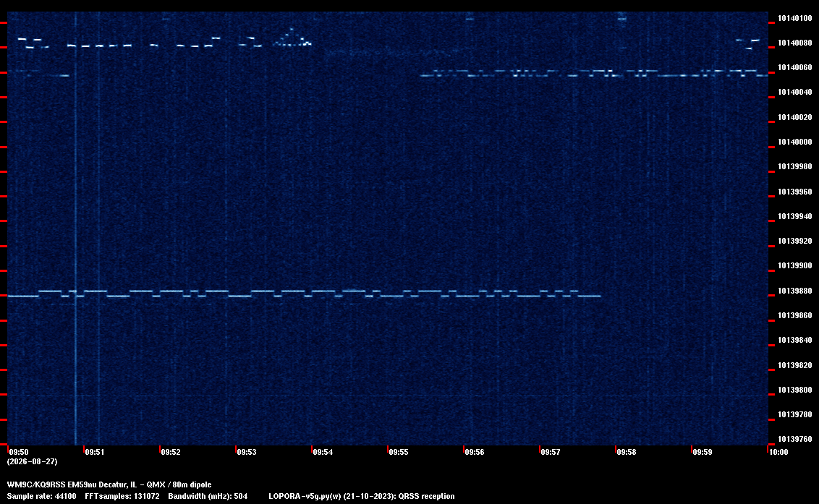Click the 10139800 frequency label
This screenshot has height=504, width=819.
794,390
